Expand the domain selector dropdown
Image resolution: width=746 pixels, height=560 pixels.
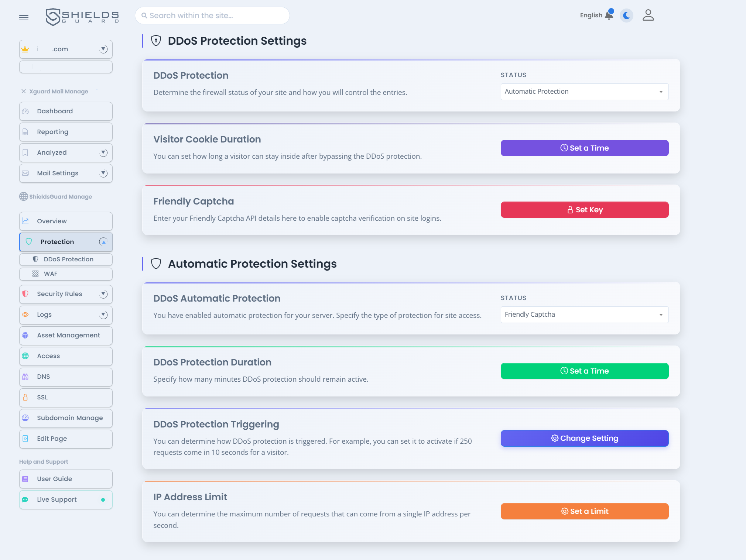(103, 49)
